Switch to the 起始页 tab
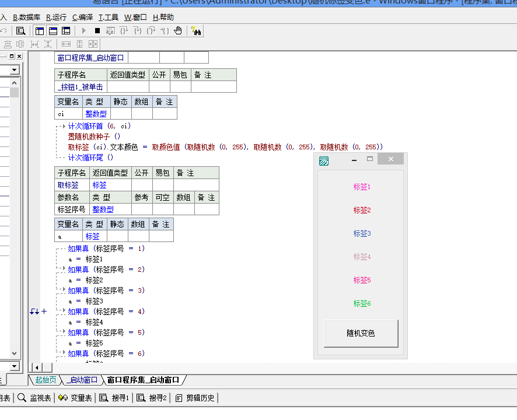 click(x=46, y=380)
